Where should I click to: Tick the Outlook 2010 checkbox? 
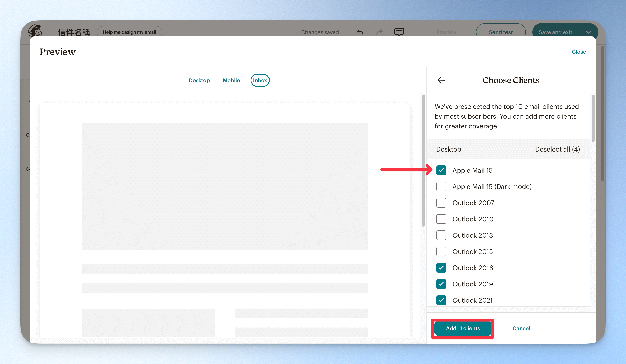441,219
